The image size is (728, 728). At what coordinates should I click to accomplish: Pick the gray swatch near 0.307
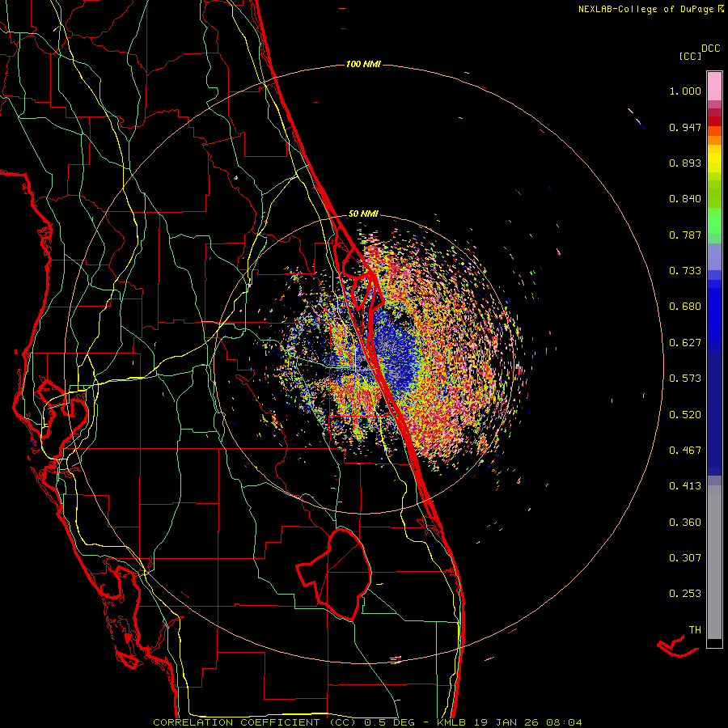(714, 562)
